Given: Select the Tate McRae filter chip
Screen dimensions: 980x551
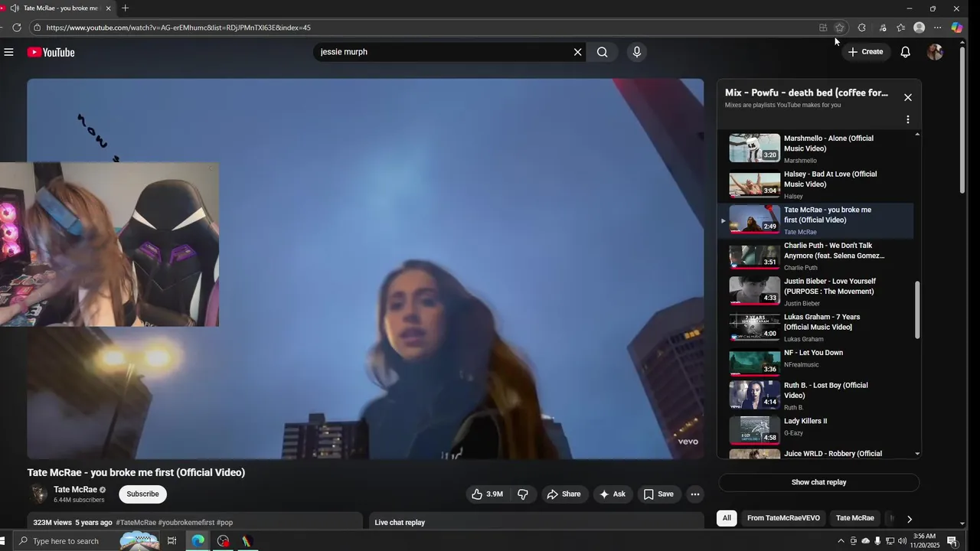Looking at the screenshot, I should pyautogui.click(x=854, y=518).
